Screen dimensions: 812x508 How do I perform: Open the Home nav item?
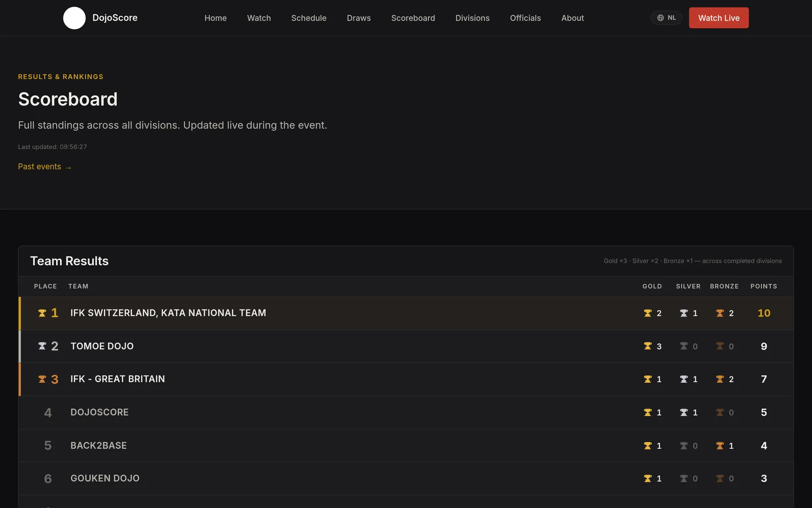tap(215, 18)
